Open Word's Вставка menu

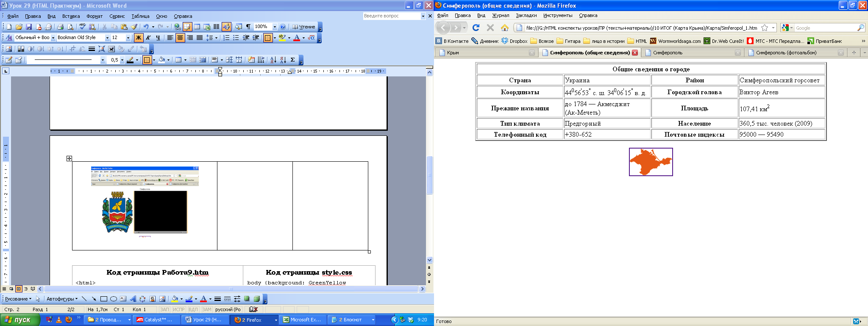click(71, 16)
